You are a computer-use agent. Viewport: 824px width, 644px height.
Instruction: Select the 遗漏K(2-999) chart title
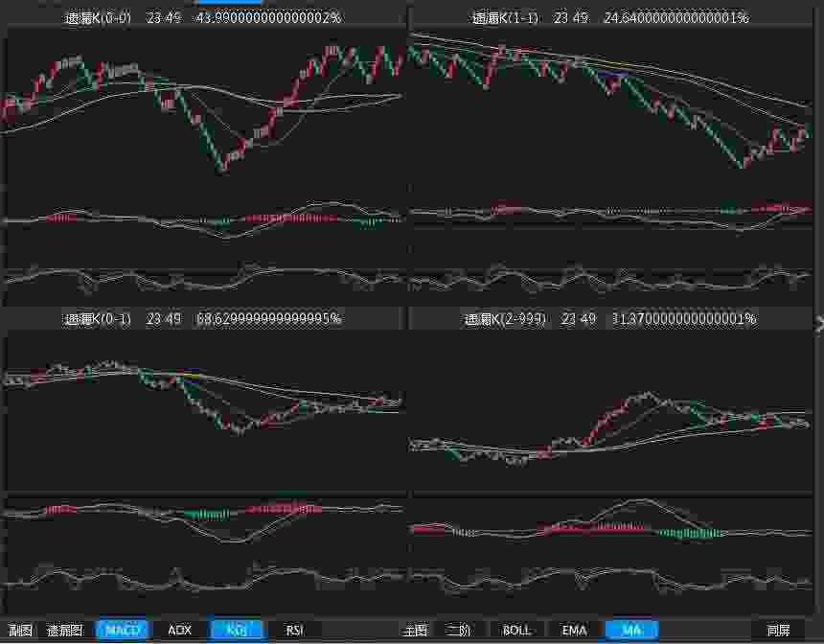click(x=505, y=318)
